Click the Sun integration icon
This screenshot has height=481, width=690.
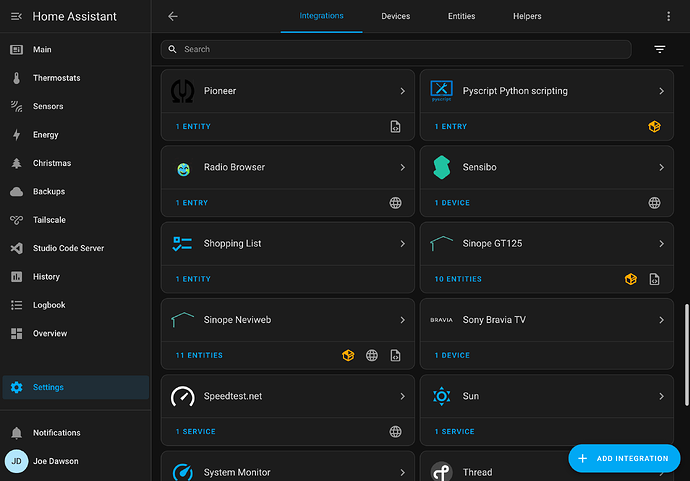(441, 396)
